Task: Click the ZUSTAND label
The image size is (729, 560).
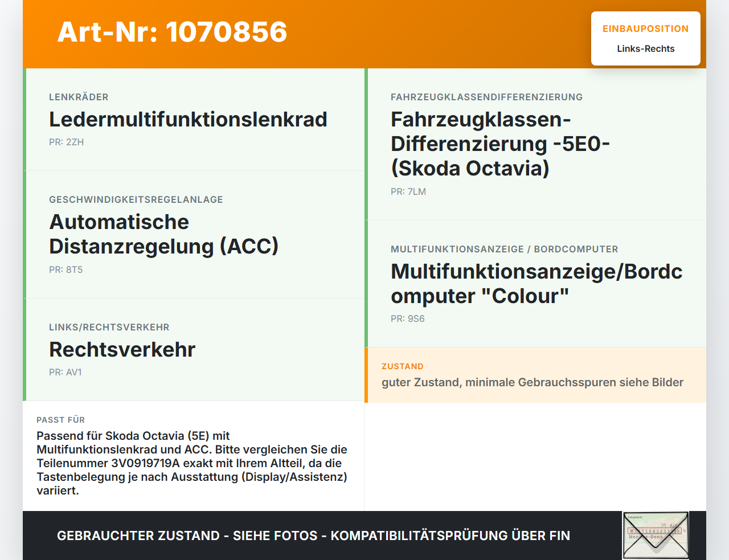Action: pyautogui.click(x=403, y=366)
